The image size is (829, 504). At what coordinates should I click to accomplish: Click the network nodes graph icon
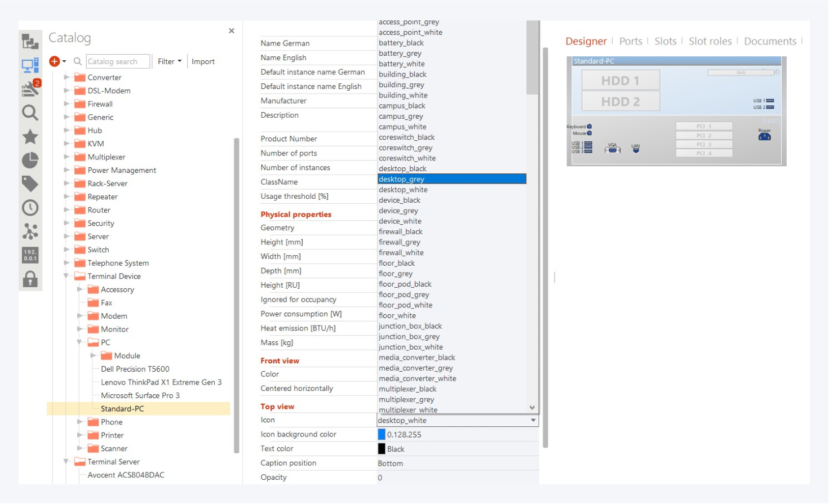(30, 231)
